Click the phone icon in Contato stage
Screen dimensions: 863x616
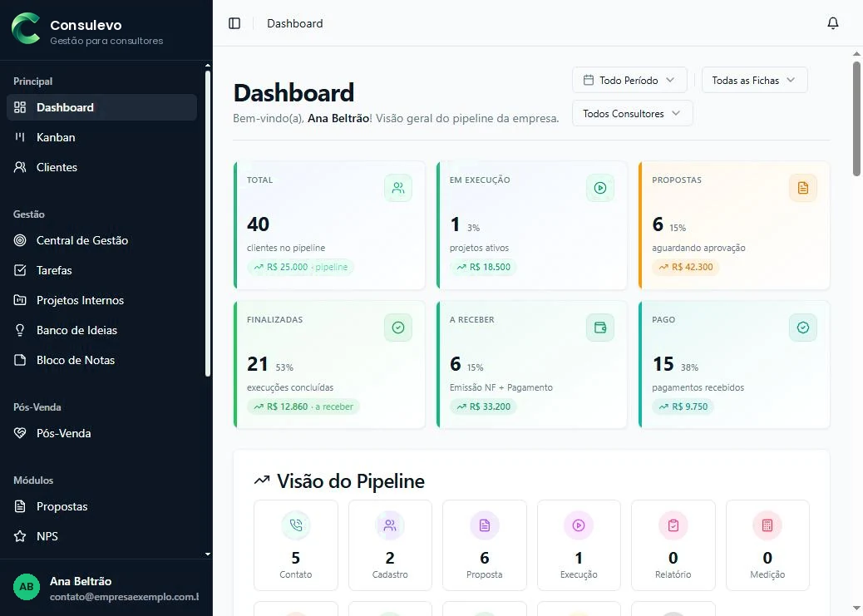tap(295, 525)
